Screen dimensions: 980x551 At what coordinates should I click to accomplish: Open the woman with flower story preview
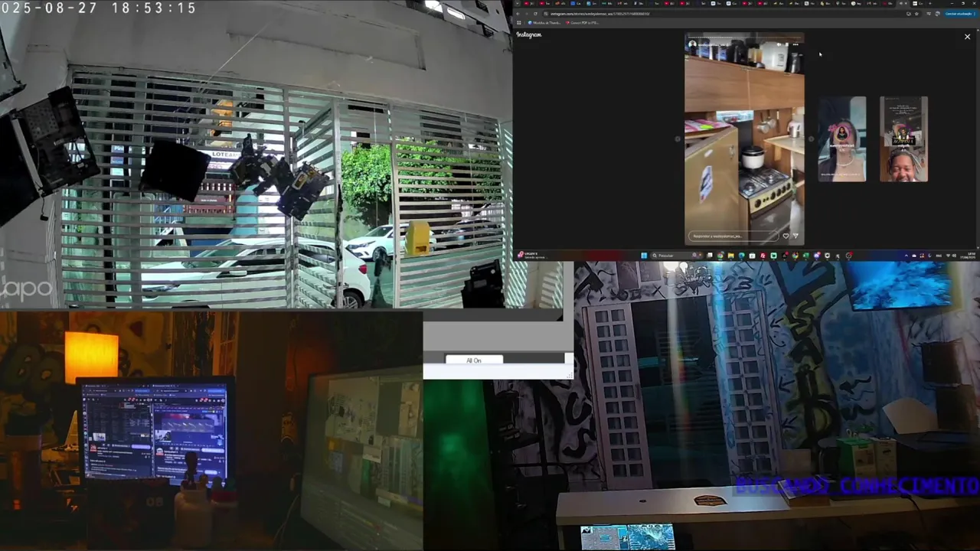pyautogui.click(x=842, y=139)
